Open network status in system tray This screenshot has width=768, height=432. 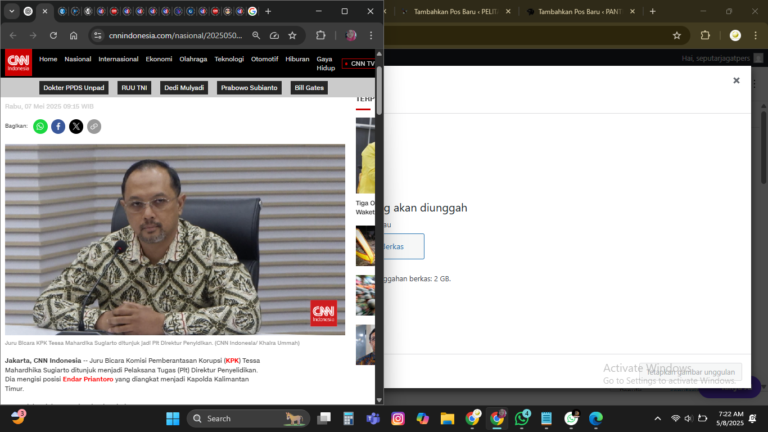tap(675, 418)
